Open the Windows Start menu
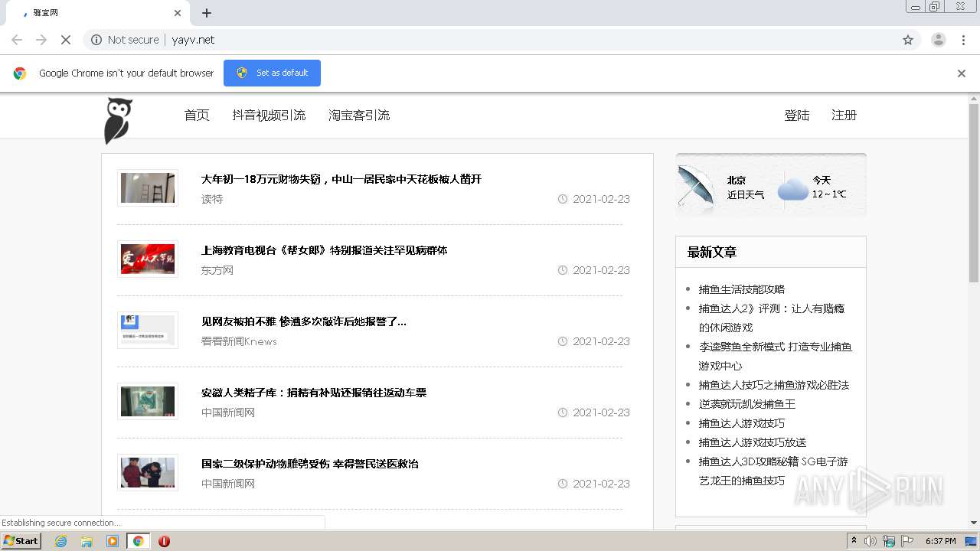 [21, 541]
